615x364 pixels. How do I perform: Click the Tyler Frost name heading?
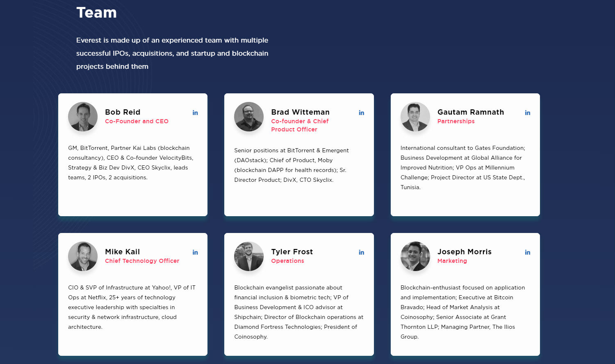click(x=292, y=252)
